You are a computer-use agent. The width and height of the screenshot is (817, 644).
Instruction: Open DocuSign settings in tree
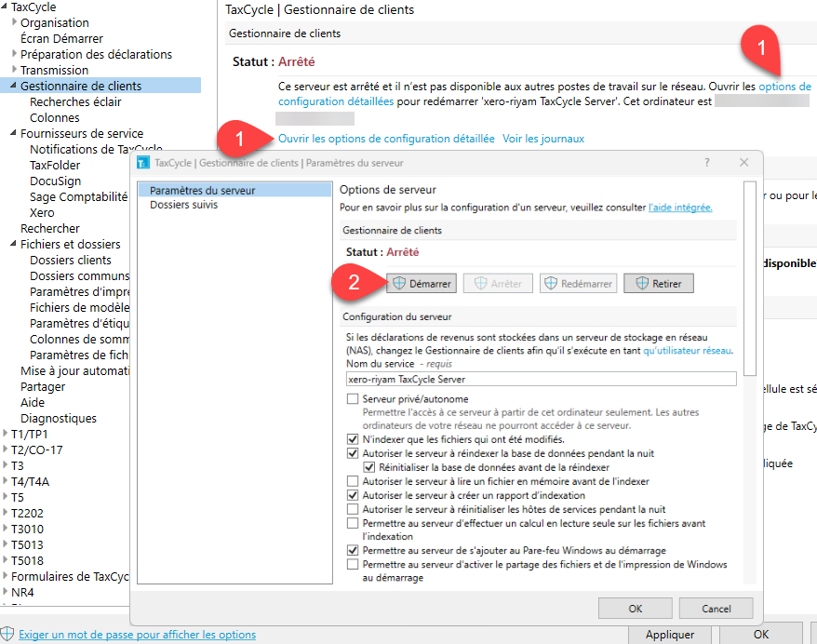(55, 181)
